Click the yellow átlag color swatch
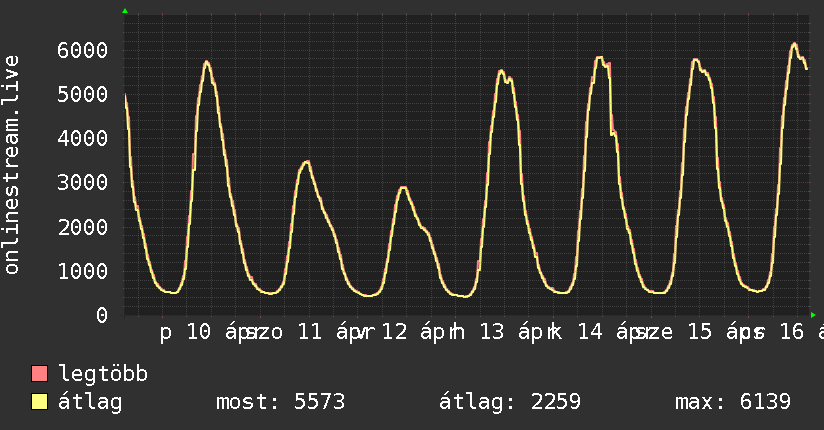This screenshot has height=430, width=824. pos(39,402)
